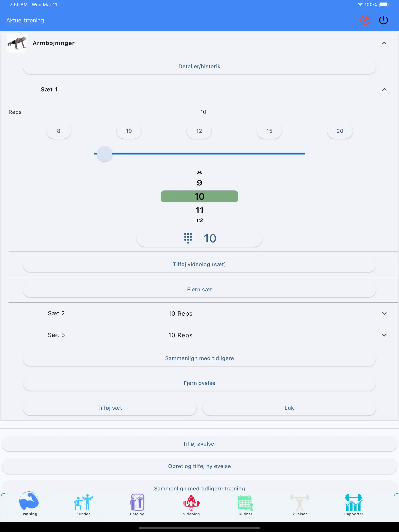Open the Øvelser tab
The height and width of the screenshot is (532, 399).
[x=299, y=505]
